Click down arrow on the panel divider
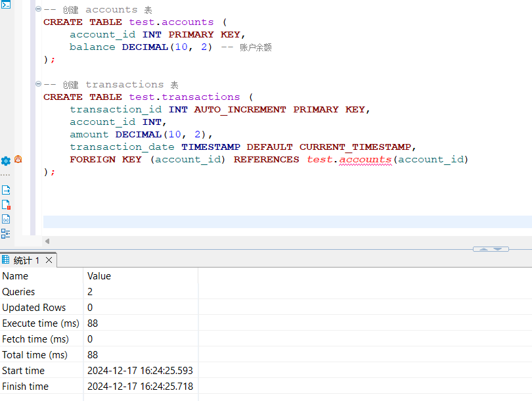Viewport: 532px width, 401px height. [497, 249]
